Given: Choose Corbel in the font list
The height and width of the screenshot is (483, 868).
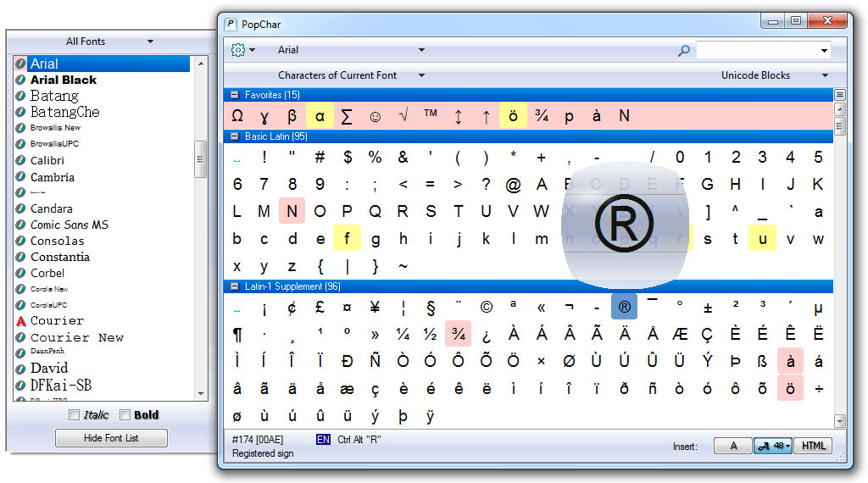Looking at the screenshot, I should click(x=47, y=273).
